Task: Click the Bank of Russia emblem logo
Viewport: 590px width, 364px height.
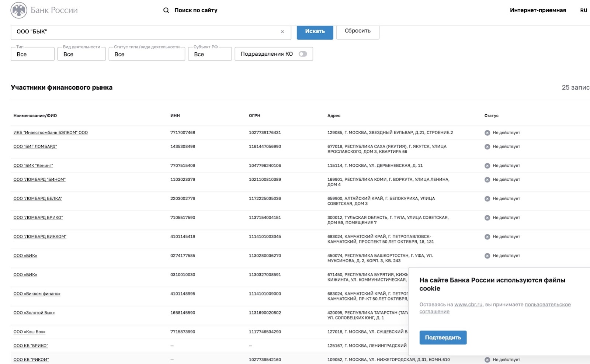Action: click(x=19, y=10)
